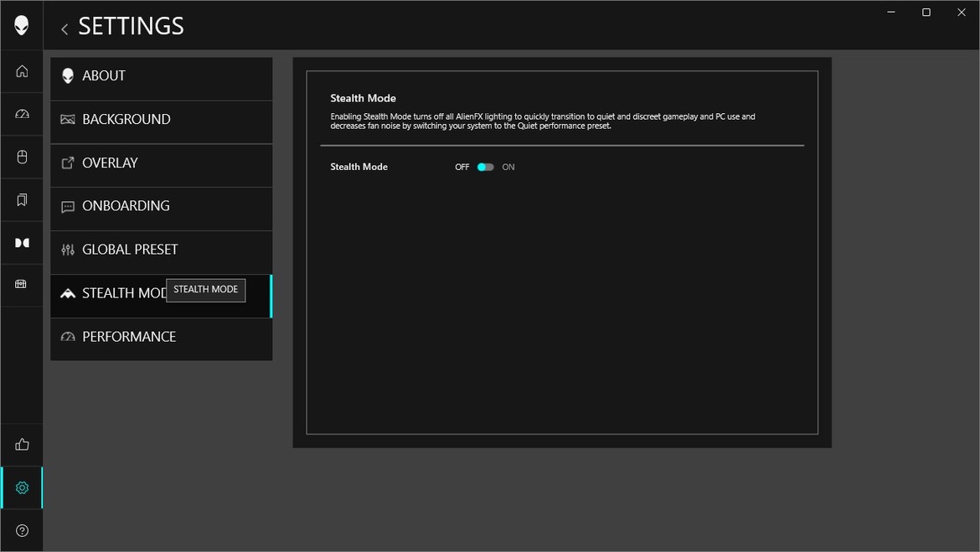980x552 pixels.
Task: Click the toolbox icon in left sidebar
Action: (22, 284)
